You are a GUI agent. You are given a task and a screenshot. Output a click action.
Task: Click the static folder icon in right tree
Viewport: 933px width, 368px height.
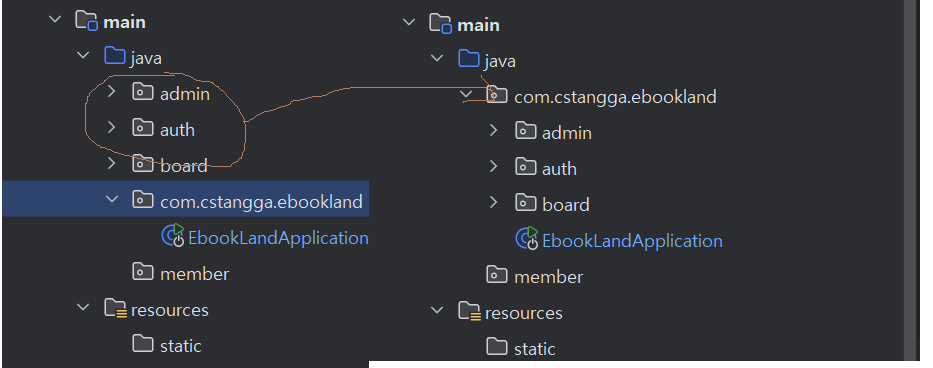[497, 347]
